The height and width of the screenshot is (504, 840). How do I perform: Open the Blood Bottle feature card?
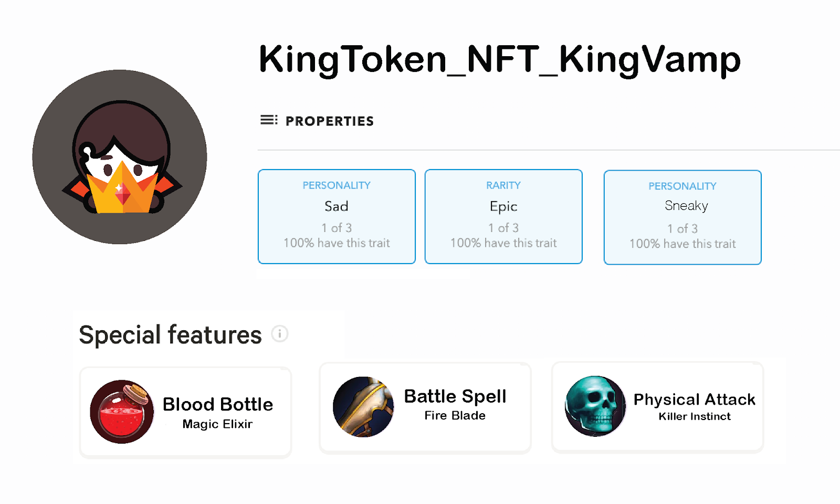click(x=185, y=412)
